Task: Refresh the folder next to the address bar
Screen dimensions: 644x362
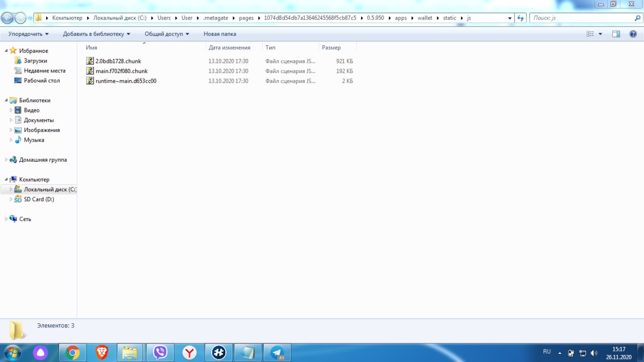Action: tap(521, 18)
